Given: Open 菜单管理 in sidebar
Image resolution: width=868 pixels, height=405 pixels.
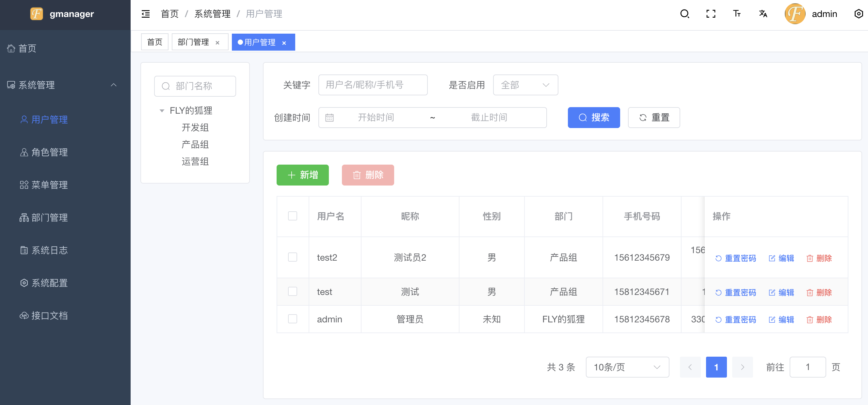Looking at the screenshot, I should coord(65,185).
